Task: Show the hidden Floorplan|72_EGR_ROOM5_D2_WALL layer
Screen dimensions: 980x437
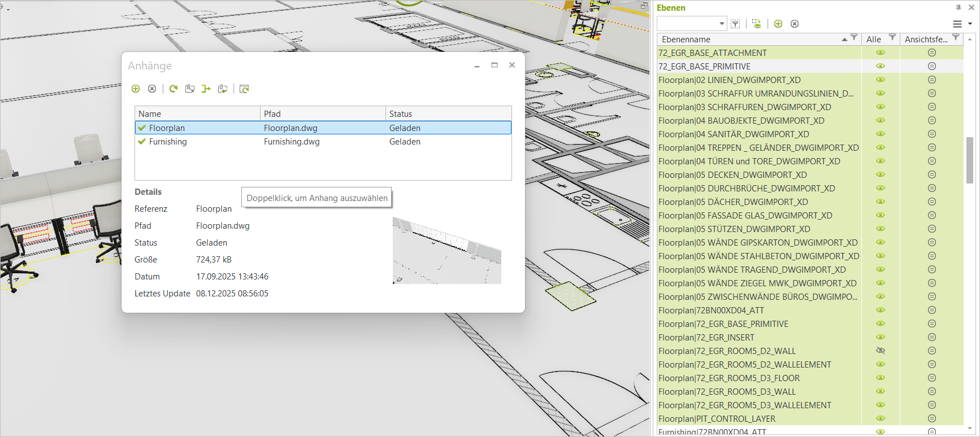Action: [x=881, y=351]
